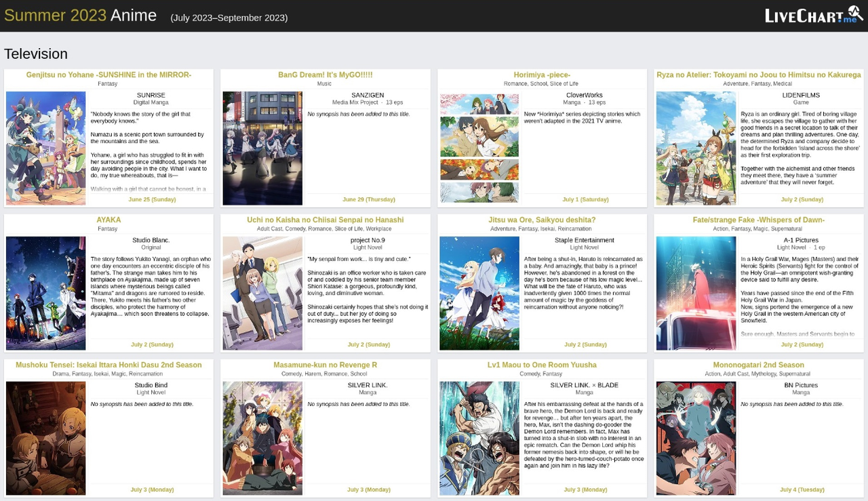This screenshot has height=501, width=868.
Task: Open Genjitsu no Yohane -SUNSHINE in the MIRROR- title
Action: point(108,75)
